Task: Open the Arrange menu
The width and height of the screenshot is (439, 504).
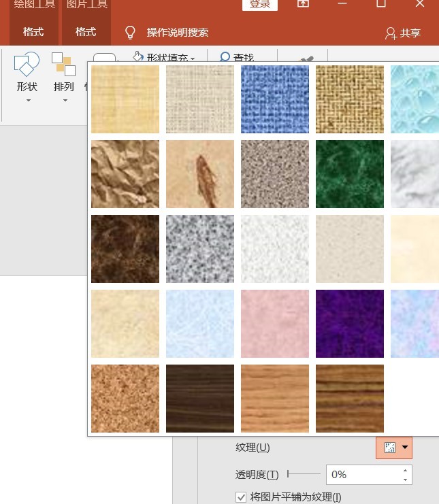Action: (64, 78)
